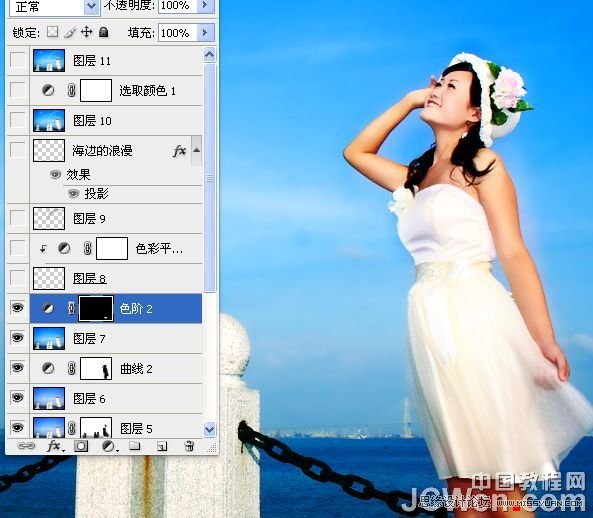This screenshot has width=593, height=518.
Task: Click the link layers icon at panel bottom
Action: 26,446
